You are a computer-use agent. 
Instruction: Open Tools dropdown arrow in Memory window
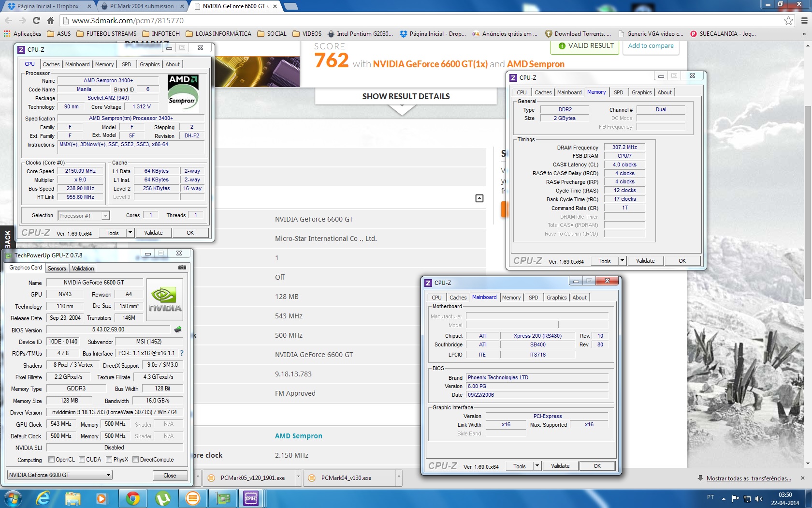coord(622,261)
